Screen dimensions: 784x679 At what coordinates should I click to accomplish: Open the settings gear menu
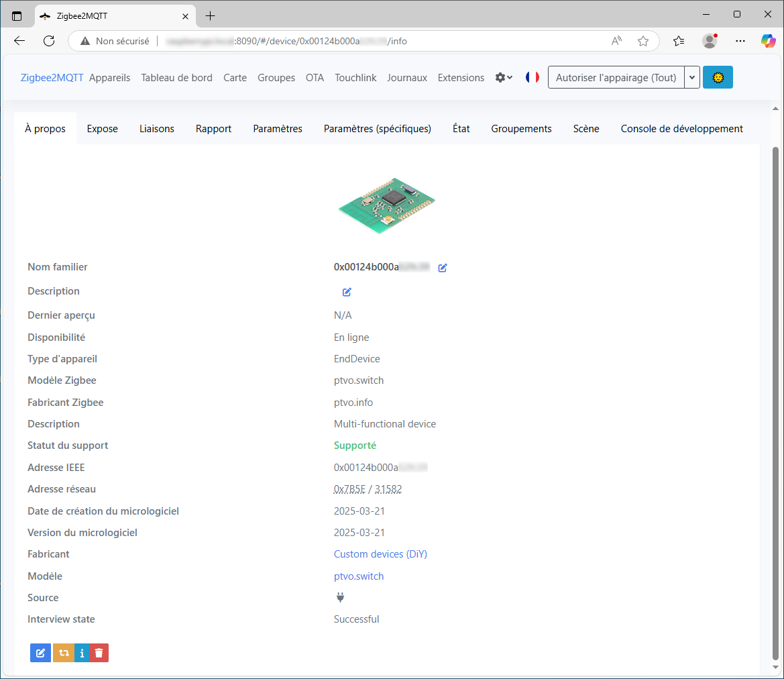coord(504,78)
